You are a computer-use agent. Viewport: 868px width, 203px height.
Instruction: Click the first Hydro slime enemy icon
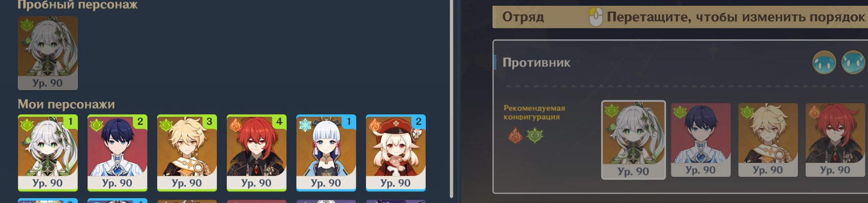click(824, 62)
